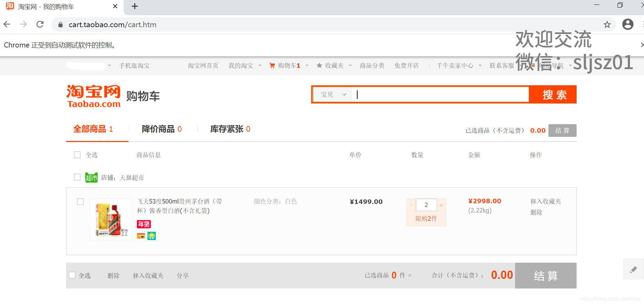Select the Moutai item checkbox
The width and height of the screenshot is (644, 305).
click(x=80, y=201)
